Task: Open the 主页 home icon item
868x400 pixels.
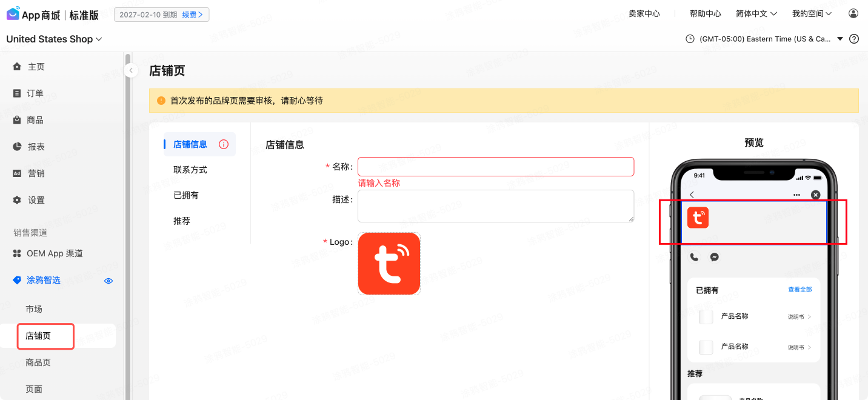Action: pyautogui.click(x=17, y=67)
